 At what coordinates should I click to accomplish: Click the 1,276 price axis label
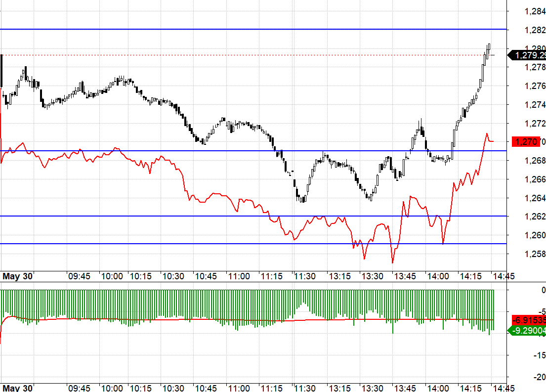pyautogui.click(x=535, y=86)
